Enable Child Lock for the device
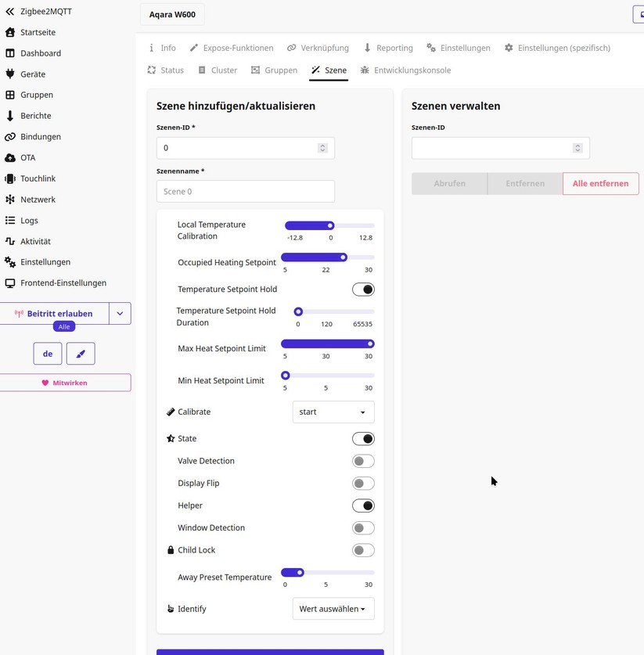 [x=362, y=549]
